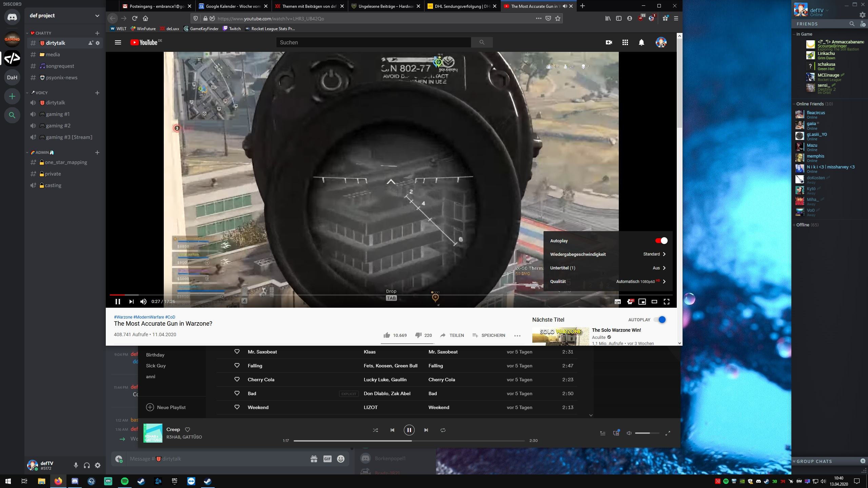Switch to Google Kalender tab

233,6
